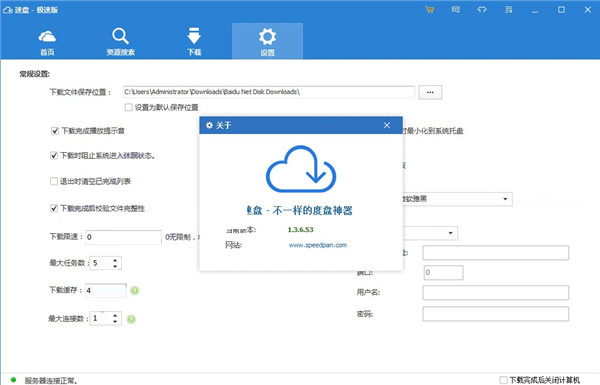Maximize the 速盘 window
This screenshot has height=385, width=600.
click(x=561, y=10)
